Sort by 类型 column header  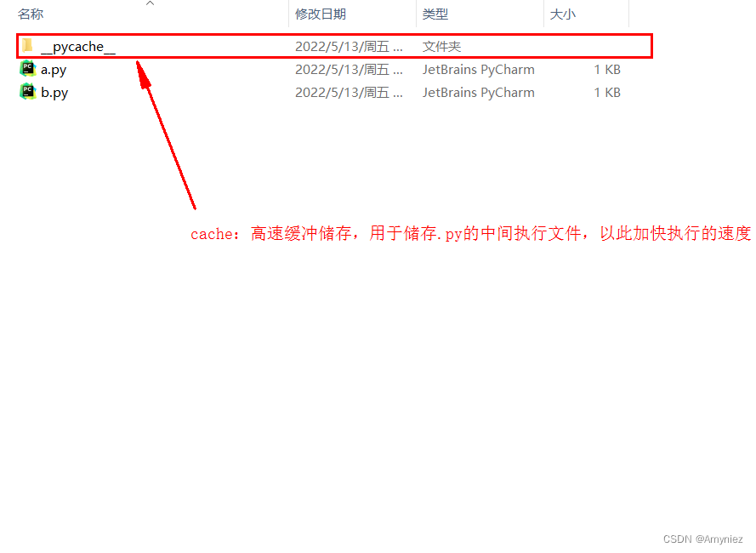[x=435, y=14]
